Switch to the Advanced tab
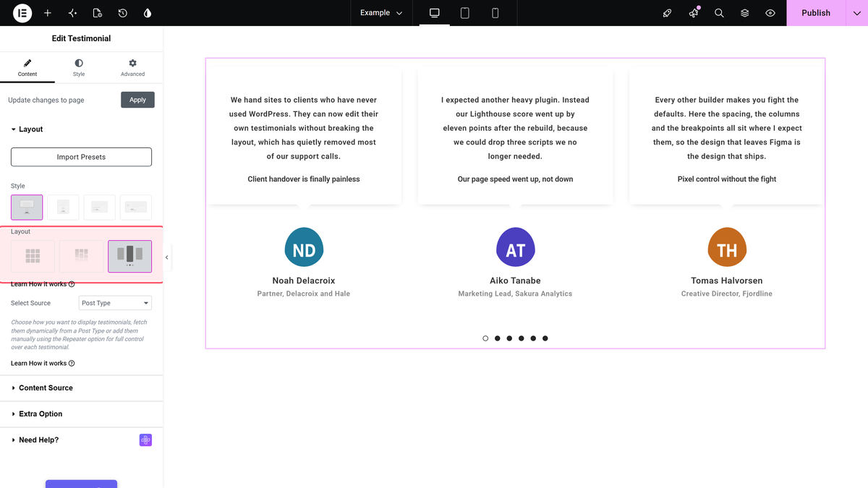Image resolution: width=868 pixels, height=488 pixels. (132, 69)
